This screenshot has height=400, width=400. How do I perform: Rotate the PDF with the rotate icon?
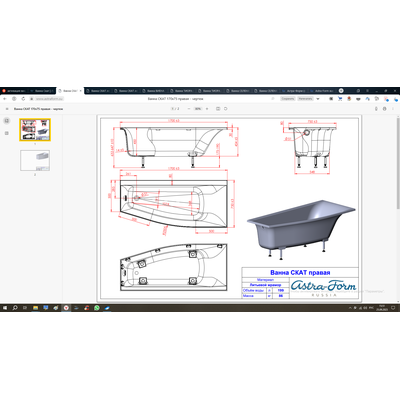point(226,109)
